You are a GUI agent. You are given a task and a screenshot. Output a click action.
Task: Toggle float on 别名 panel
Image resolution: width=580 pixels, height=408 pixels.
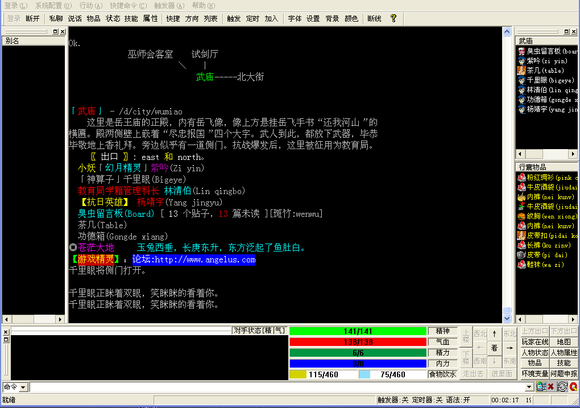click(55, 31)
